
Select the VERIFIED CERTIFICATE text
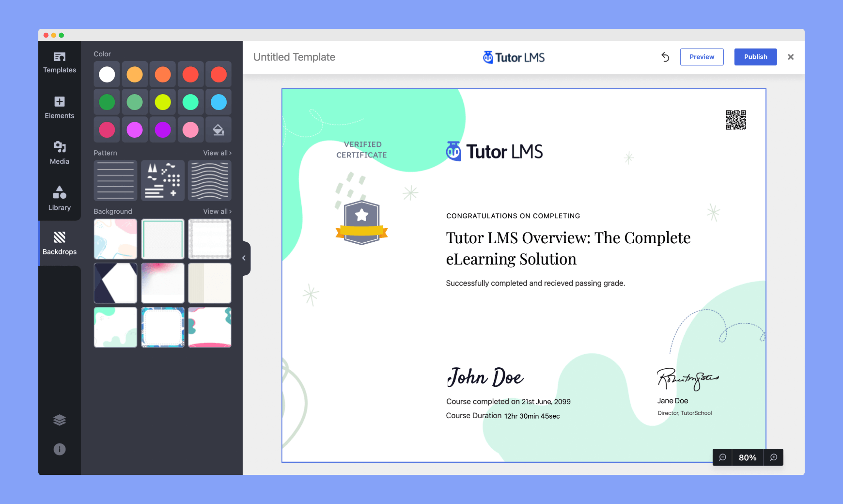point(362,150)
